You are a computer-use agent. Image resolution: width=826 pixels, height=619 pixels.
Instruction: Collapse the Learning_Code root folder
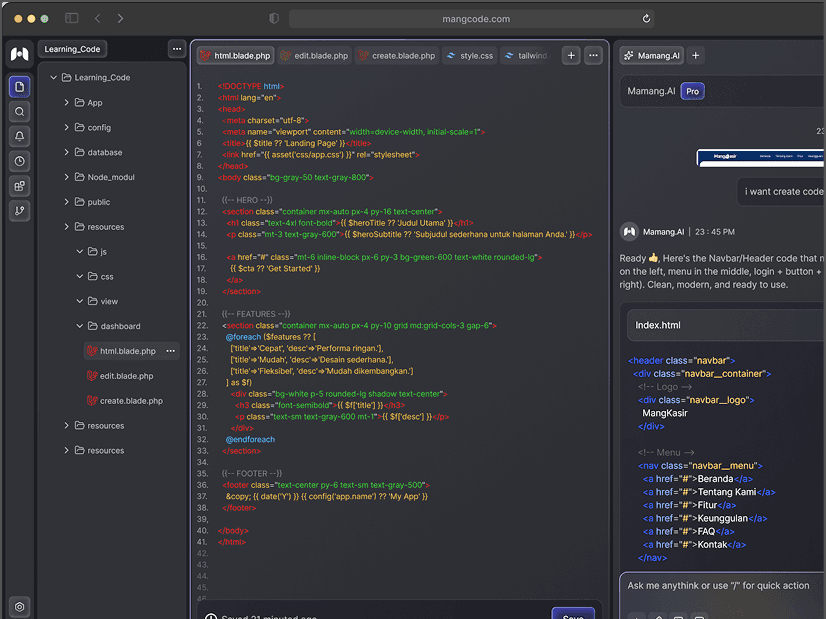pos(53,77)
